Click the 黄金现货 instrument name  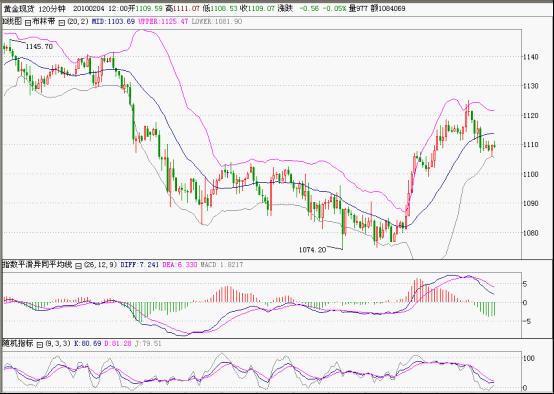click(x=19, y=8)
